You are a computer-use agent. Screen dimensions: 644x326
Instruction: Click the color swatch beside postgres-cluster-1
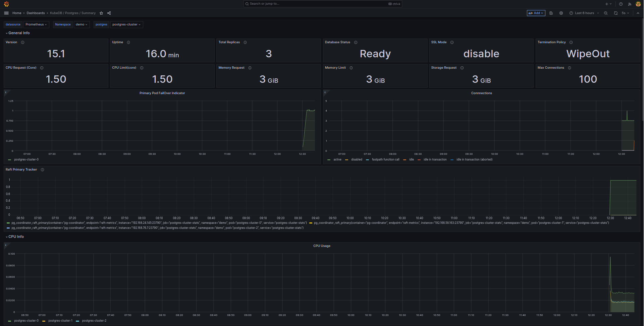44,321
